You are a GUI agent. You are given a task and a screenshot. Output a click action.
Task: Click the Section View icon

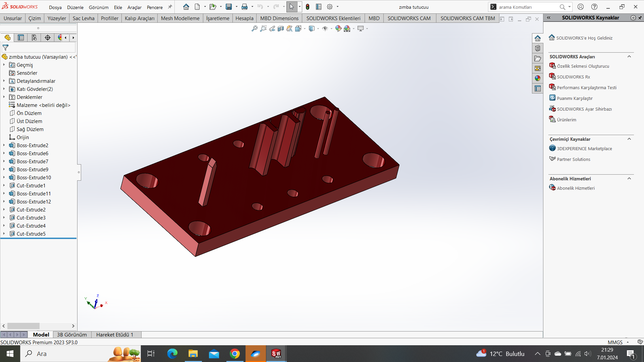click(x=281, y=29)
